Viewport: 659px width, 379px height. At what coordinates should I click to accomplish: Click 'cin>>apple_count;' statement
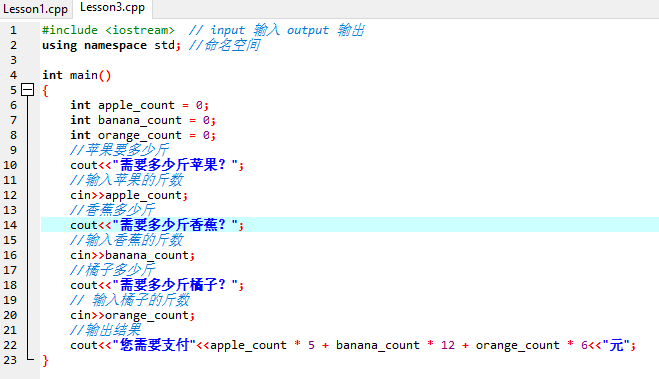coord(129,195)
